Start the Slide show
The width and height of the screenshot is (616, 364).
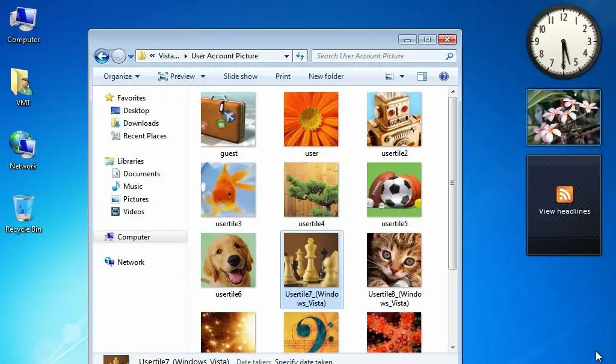241,76
